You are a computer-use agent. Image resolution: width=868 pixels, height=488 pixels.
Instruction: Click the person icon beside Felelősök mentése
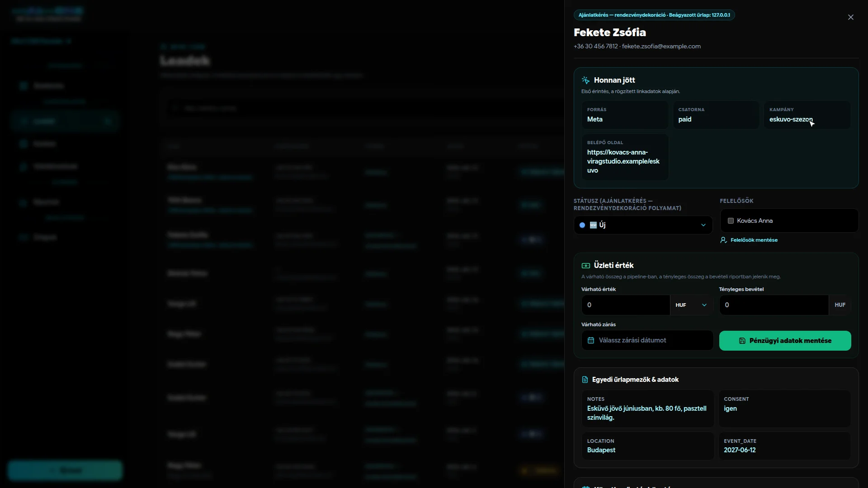click(723, 240)
